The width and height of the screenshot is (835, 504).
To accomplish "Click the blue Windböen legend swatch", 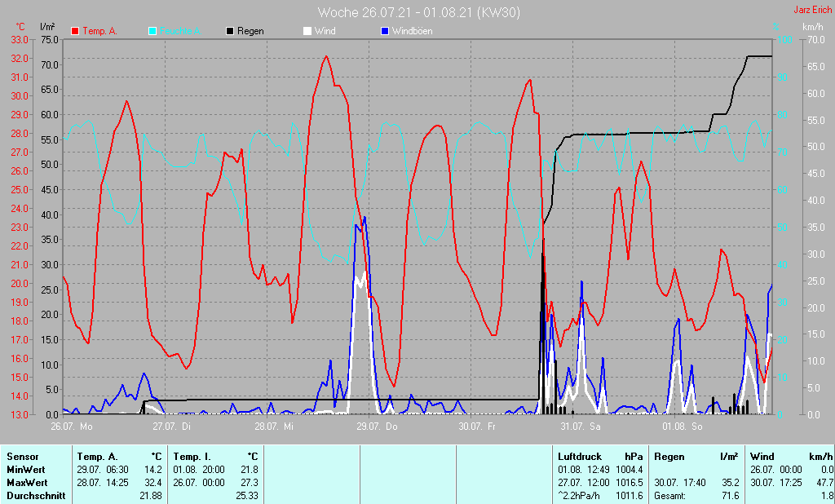I will pos(385,32).
